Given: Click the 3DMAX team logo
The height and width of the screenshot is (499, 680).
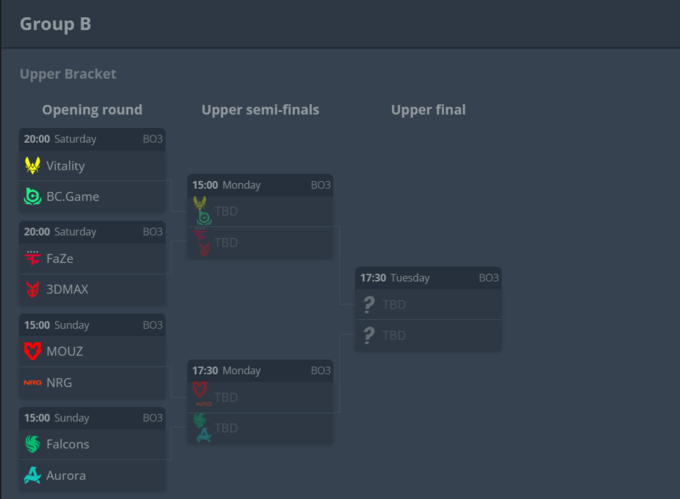Looking at the screenshot, I should pos(33,290).
